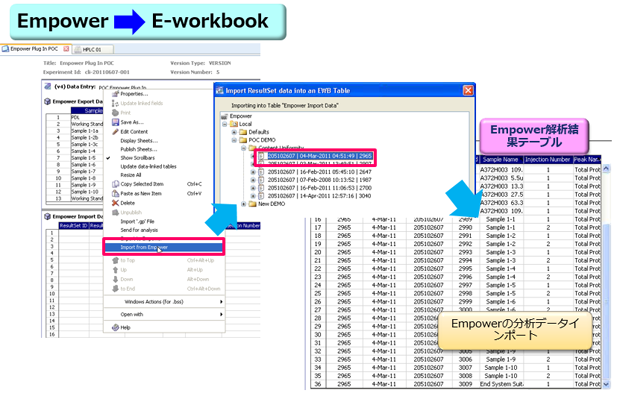Click the Properties icon in context menu
The height and width of the screenshot is (396, 620).
click(115, 94)
